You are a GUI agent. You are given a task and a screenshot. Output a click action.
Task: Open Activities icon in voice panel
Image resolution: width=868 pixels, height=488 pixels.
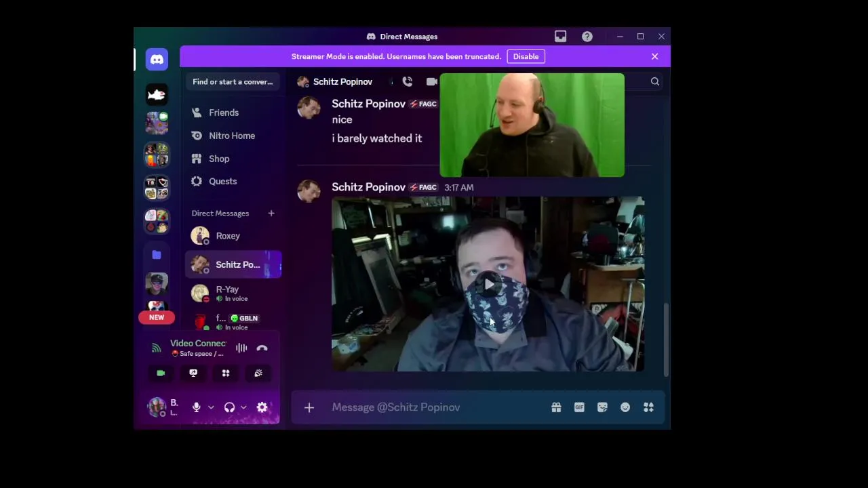tap(226, 373)
